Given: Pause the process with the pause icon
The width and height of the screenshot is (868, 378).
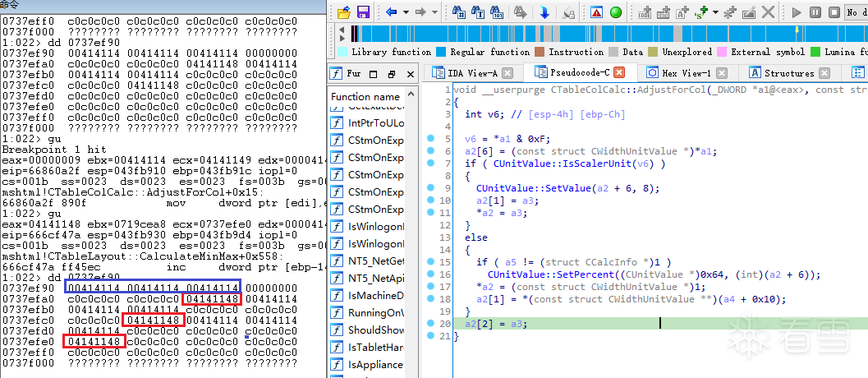Looking at the screenshot, I should pyautogui.click(x=815, y=12).
